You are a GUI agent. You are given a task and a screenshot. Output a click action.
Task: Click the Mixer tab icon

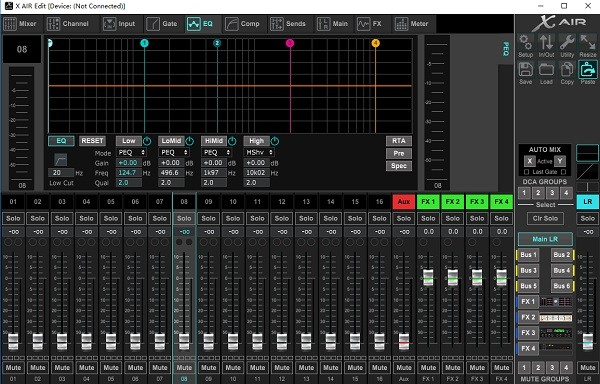click(10, 24)
